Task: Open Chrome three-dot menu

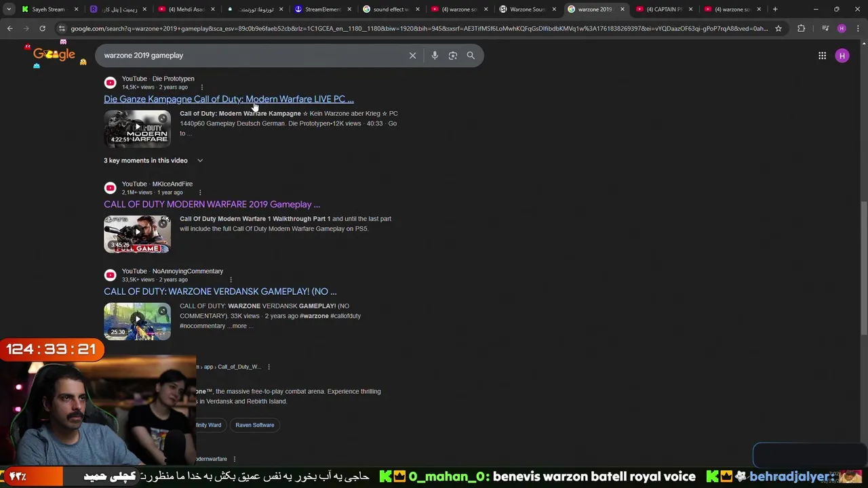Action: [x=858, y=28]
